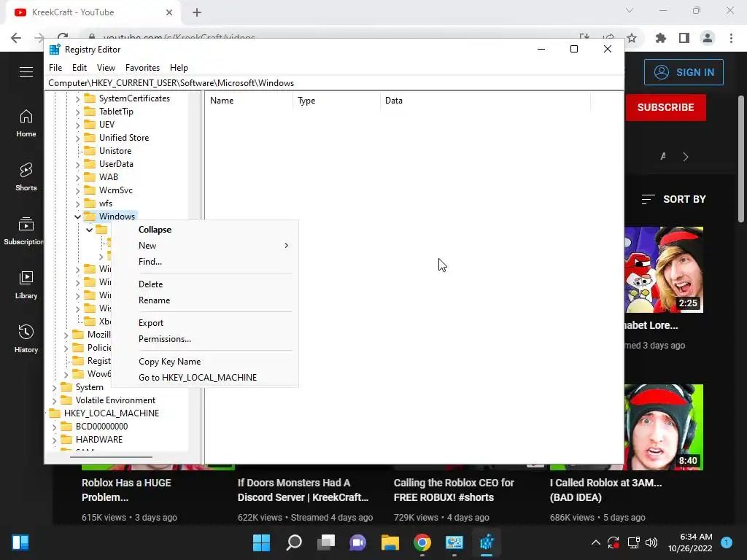Expand the Volatile Environment key
The height and width of the screenshot is (560, 747).
[54, 401]
